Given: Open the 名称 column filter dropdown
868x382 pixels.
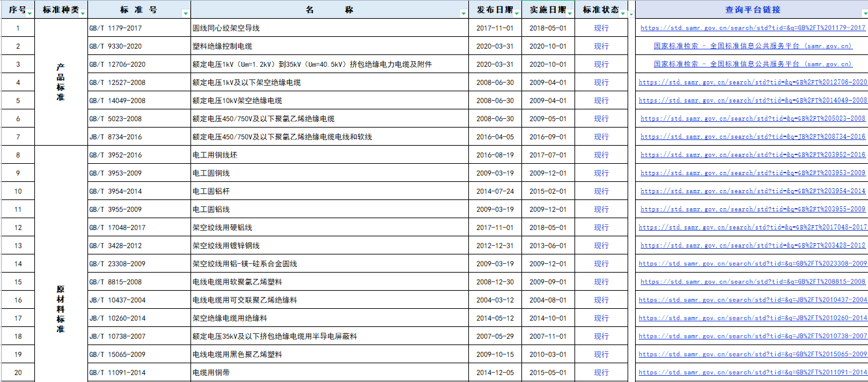Looking at the screenshot, I should click(463, 13).
